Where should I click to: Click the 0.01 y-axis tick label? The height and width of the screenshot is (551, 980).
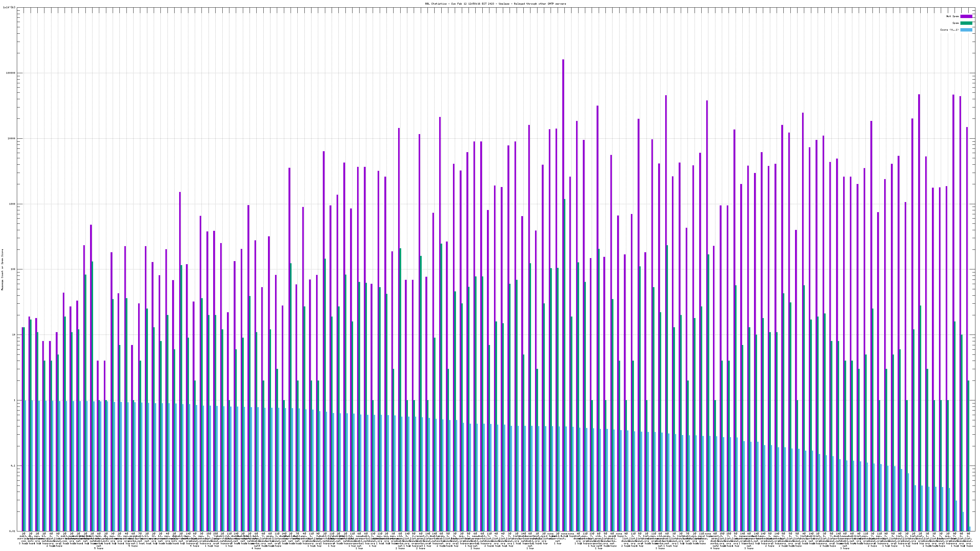point(13,531)
